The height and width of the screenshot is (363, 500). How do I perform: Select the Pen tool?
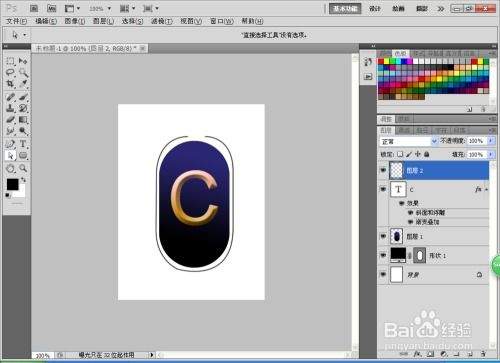[10, 144]
